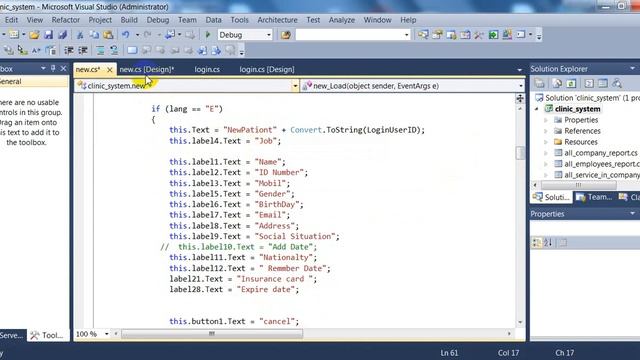Viewport: 640px width, 360px height.
Task: Open the Undo history dropdown arrow
Action: click(x=137, y=35)
